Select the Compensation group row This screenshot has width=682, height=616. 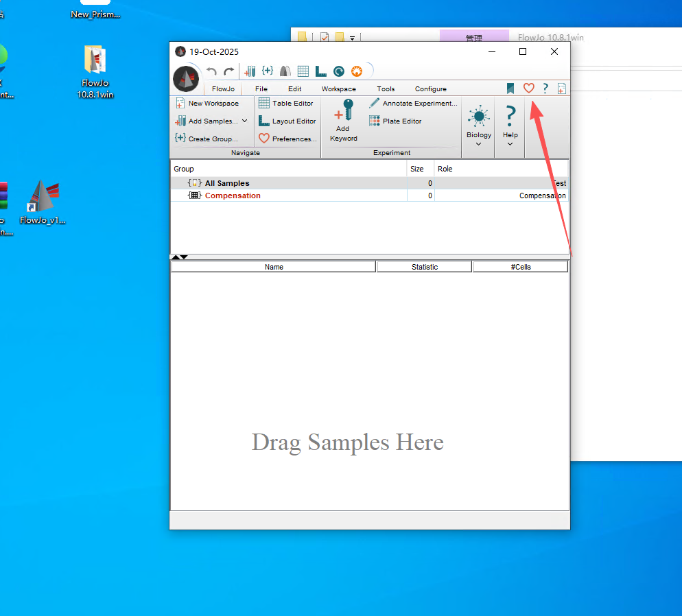pos(233,196)
